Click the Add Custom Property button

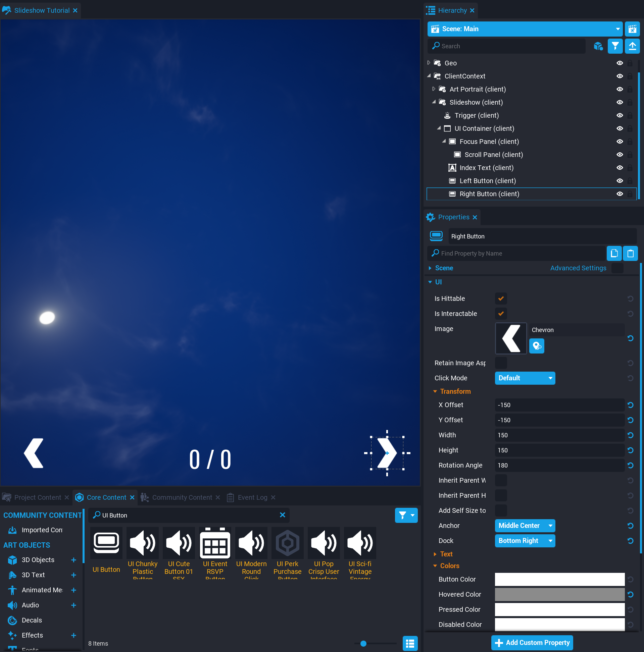pyautogui.click(x=532, y=643)
